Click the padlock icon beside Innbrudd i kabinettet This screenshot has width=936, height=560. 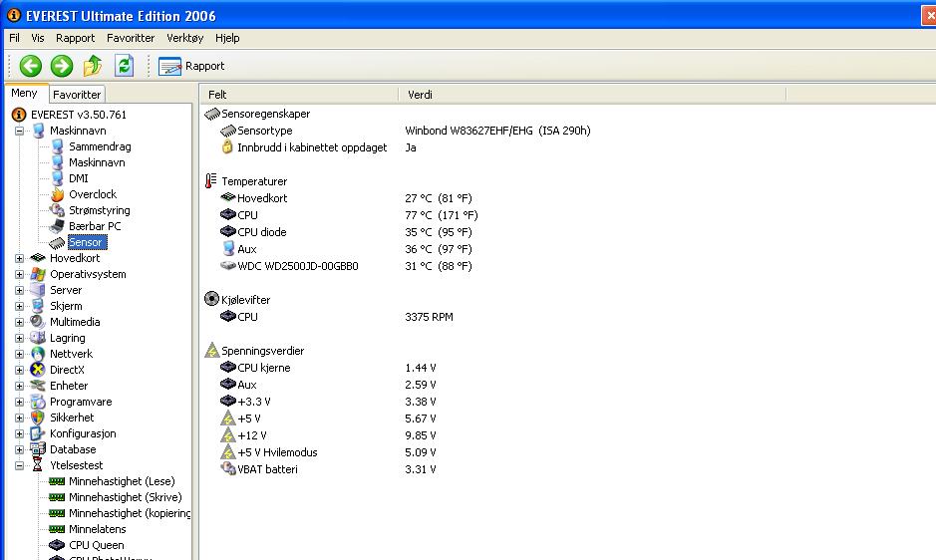pos(227,146)
